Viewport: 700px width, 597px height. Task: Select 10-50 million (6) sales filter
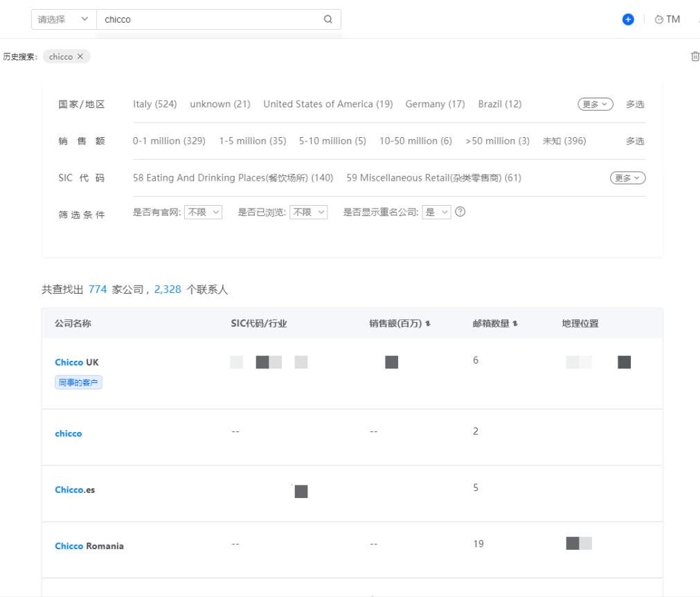(415, 141)
